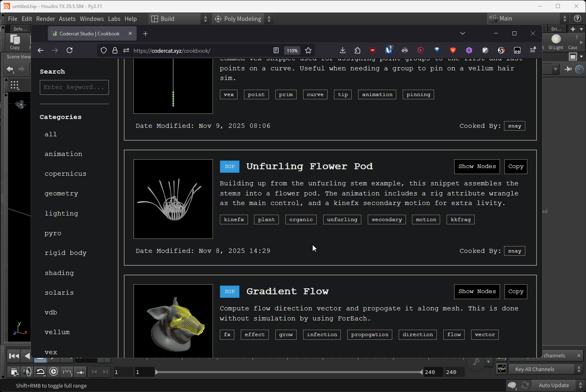Open the cache manager brain icon
The image size is (586, 392).
click(512, 386)
